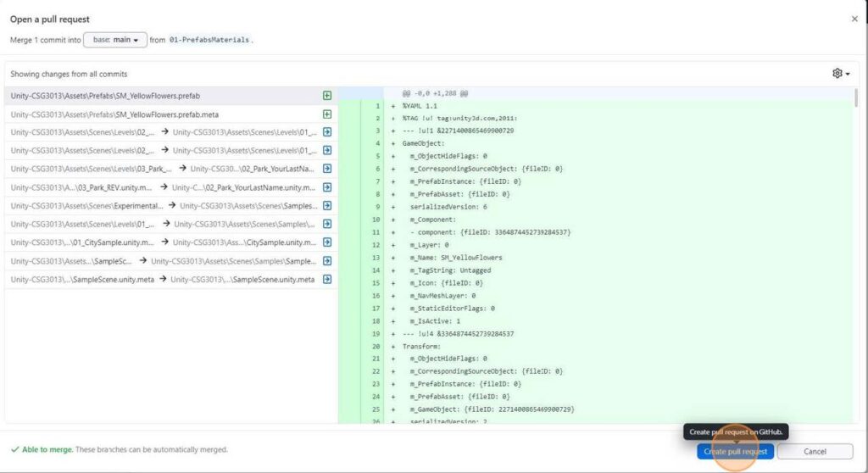The image size is (868, 473).
Task: Select the 03_Park_ to 02_Park_YourLastNa renamed file
Action: tap(171, 169)
